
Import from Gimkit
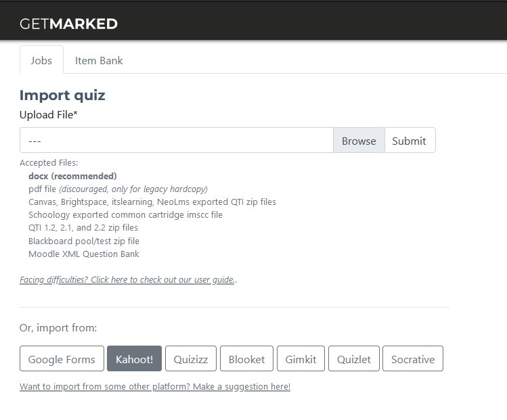(301, 358)
